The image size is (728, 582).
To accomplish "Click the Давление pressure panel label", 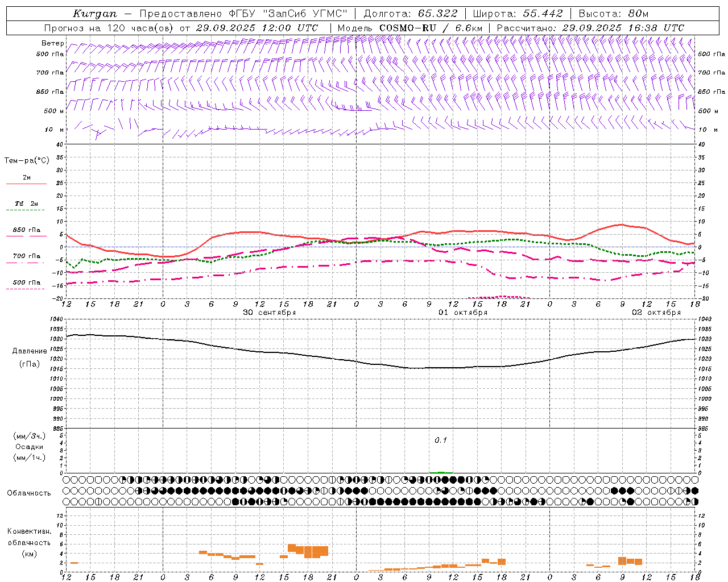I will (30, 351).
